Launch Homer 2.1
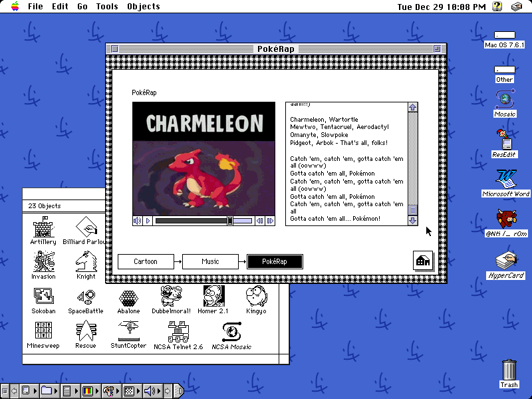The image size is (532, 399). (213, 297)
